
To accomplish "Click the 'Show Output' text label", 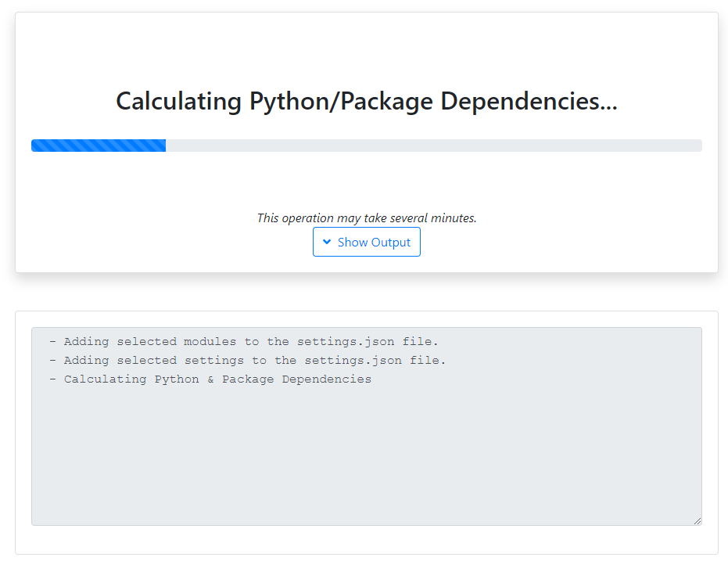I will (374, 243).
